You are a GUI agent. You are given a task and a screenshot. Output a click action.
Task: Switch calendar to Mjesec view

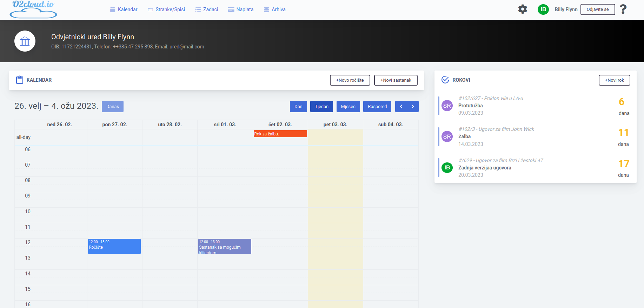pyautogui.click(x=348, y=107)
